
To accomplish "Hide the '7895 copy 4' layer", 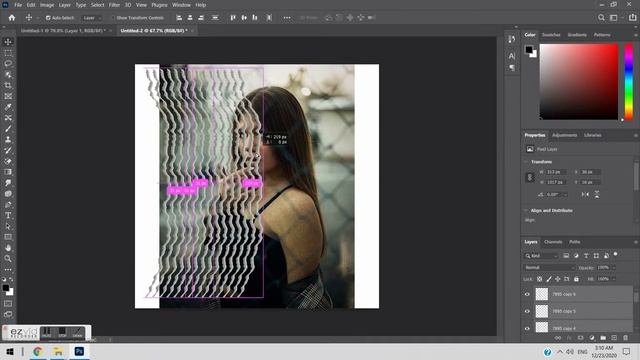I will pyautogui.click(x=527, y=328).
